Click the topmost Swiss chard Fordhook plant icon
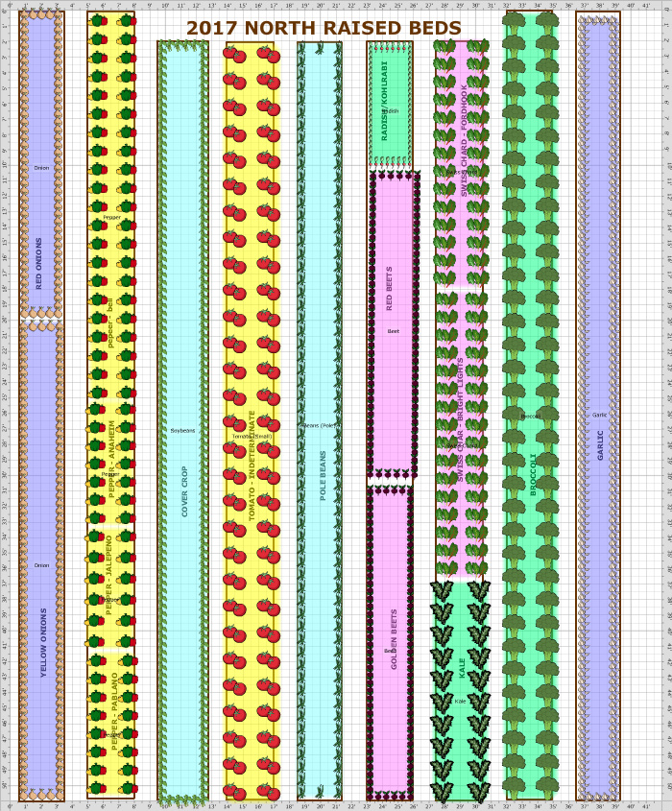 tap(445, 48)
